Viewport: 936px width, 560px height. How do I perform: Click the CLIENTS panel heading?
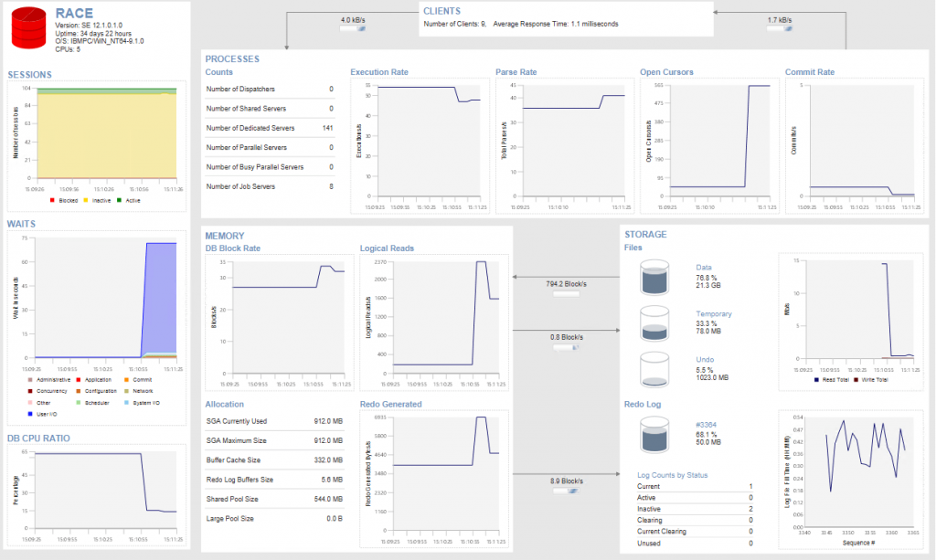pyautogui.click(x=441, y=11)
